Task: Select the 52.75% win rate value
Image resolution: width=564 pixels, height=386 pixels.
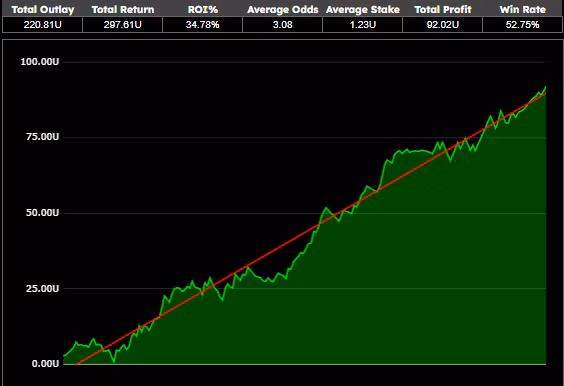Action: tap(523, 24)
